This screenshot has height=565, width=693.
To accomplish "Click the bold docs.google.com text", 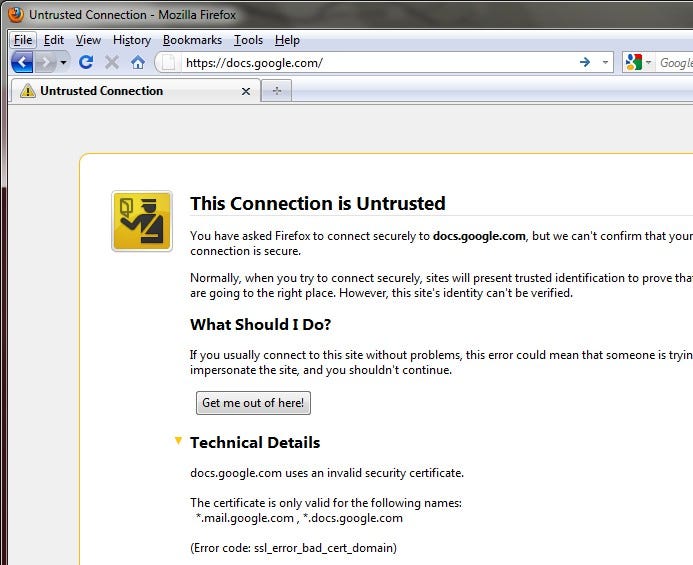I will point(479,236).
